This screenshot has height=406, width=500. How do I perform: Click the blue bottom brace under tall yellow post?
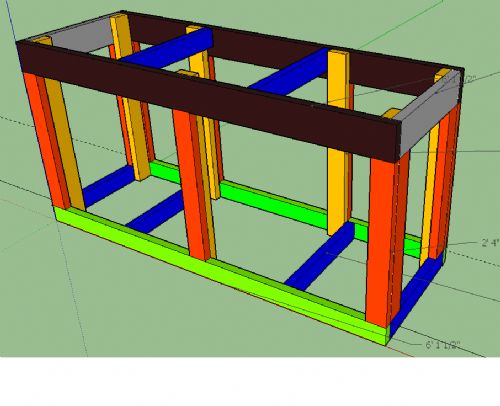pyautogui.click(x=320, y=256)
